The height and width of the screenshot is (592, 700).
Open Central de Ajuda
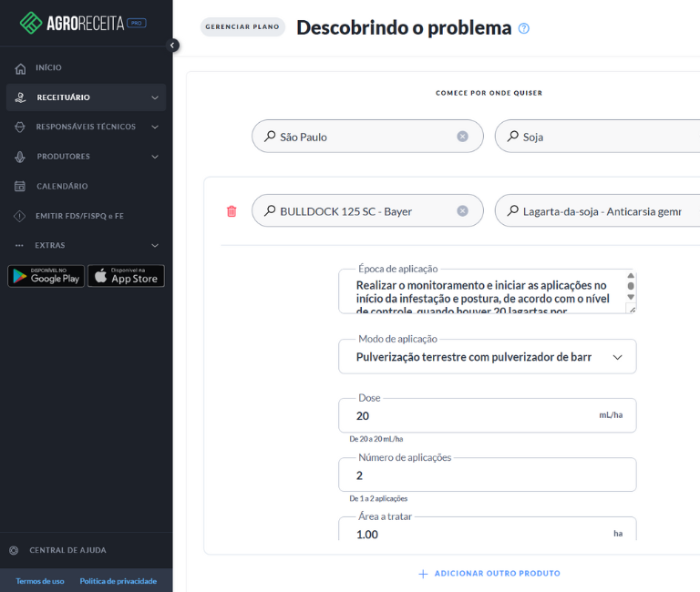pyautogui.click(x=67, y=550)
